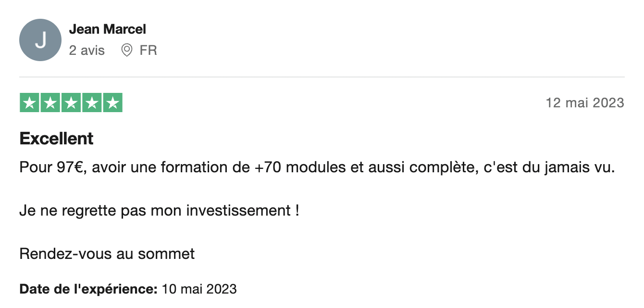Screen dimensions: 644x308
Task: Click the experience date "10 mai 2023"
Action: tap(199, 289)
